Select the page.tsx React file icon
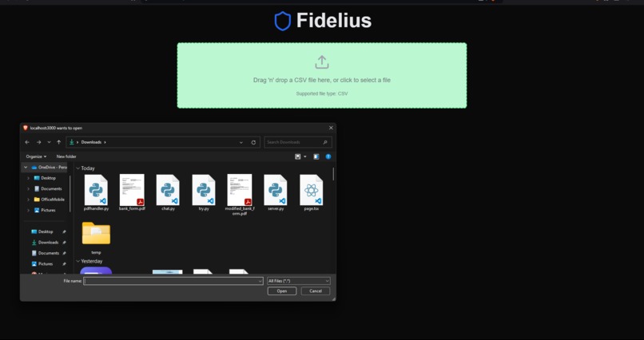The height and width of the screenshot is (340, 644). click(311, 192)
